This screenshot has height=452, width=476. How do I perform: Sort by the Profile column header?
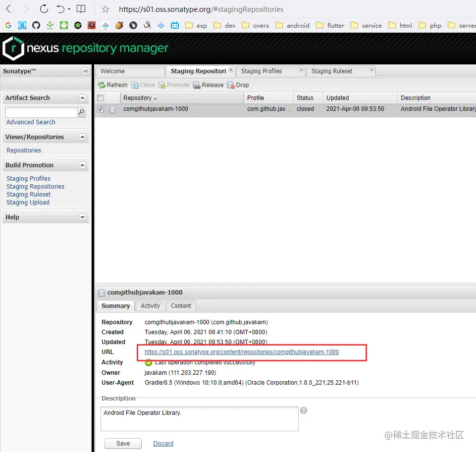pyautogui.click(x=268, y=98)
